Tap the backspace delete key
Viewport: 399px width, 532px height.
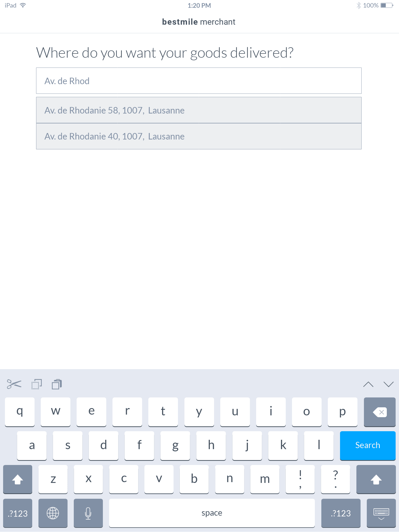coord(380,412)
